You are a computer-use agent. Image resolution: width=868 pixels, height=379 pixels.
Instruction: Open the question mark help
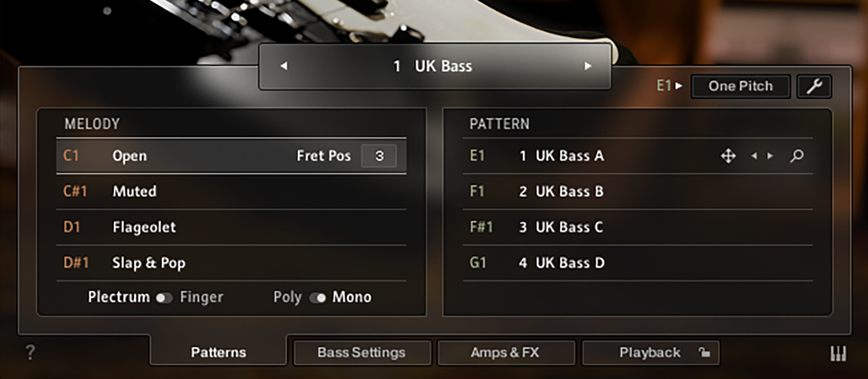tap(30, 353)
